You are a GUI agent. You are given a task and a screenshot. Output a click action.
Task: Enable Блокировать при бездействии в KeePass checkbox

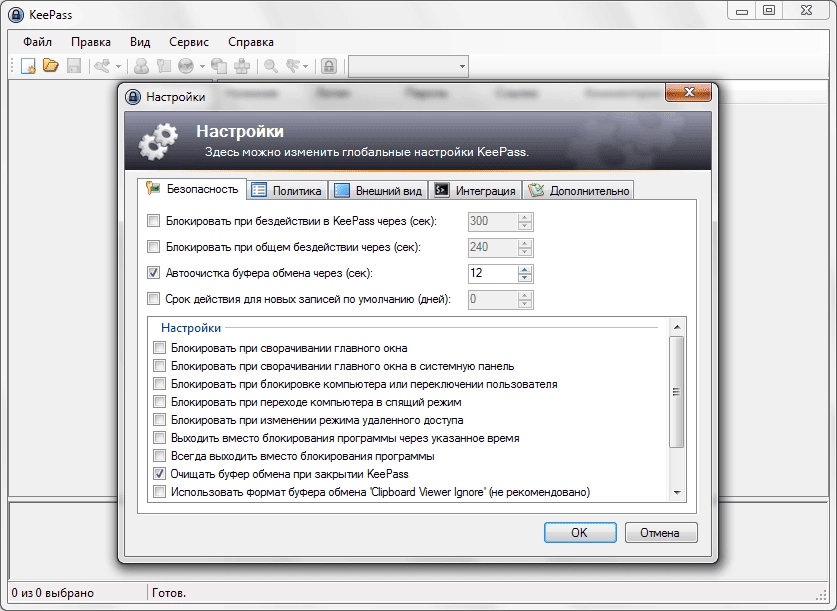point(153,220)
